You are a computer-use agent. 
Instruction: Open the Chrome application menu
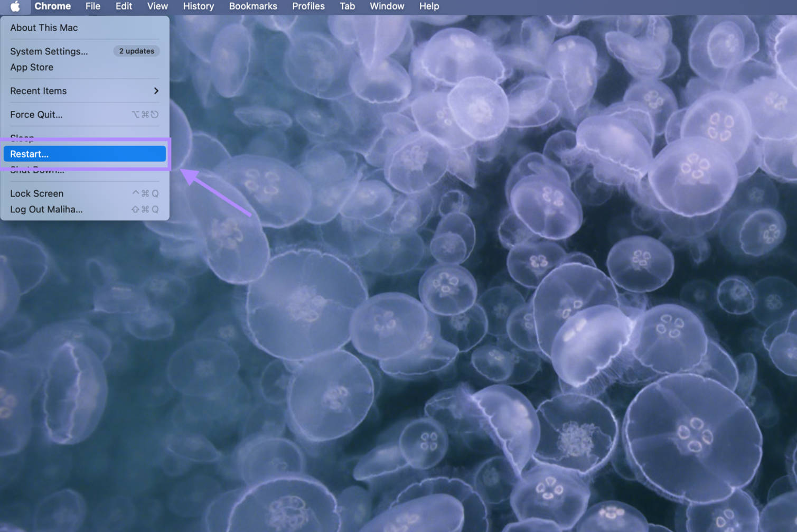(x=52, y=6)
